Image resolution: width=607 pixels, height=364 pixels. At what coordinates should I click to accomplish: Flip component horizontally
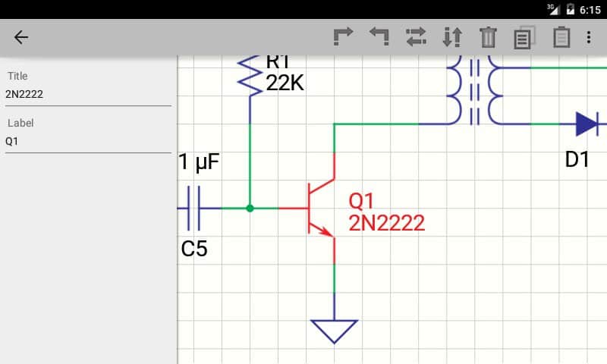416,36
